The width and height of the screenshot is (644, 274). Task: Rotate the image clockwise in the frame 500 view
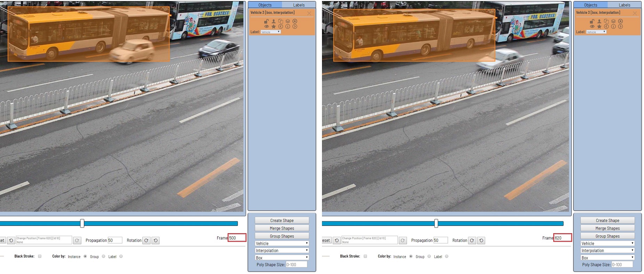pos(147,241)
